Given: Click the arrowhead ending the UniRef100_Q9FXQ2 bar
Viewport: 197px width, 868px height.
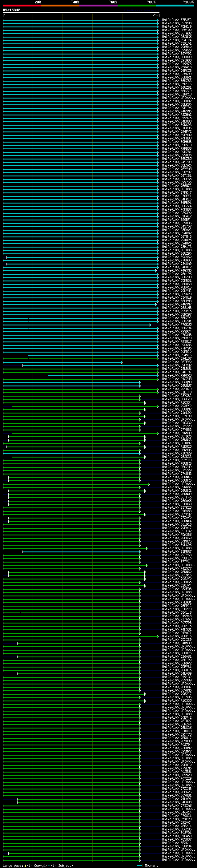Looking at the screenshot, I should (x=158, y=365).
